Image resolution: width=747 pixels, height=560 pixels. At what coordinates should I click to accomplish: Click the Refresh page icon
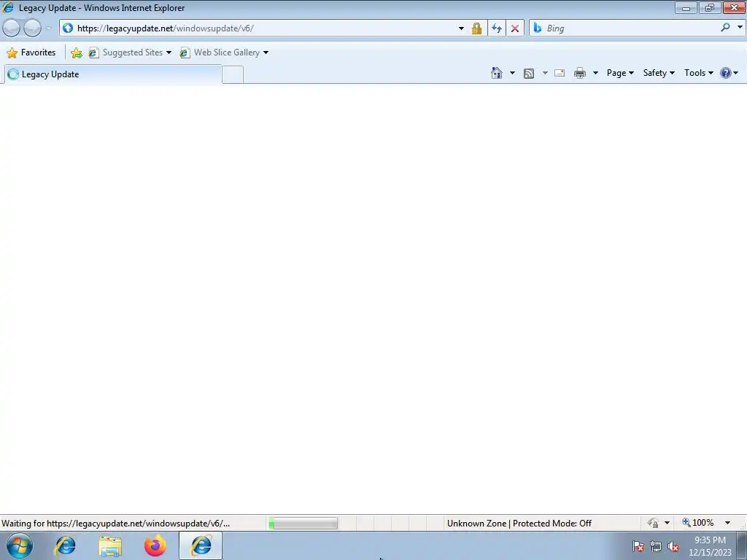click(x=497, y=28)
